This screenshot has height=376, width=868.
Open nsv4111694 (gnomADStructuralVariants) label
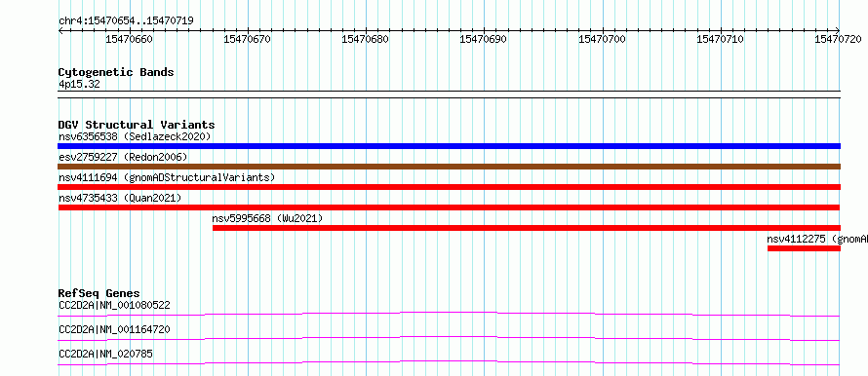click(167, 177)
